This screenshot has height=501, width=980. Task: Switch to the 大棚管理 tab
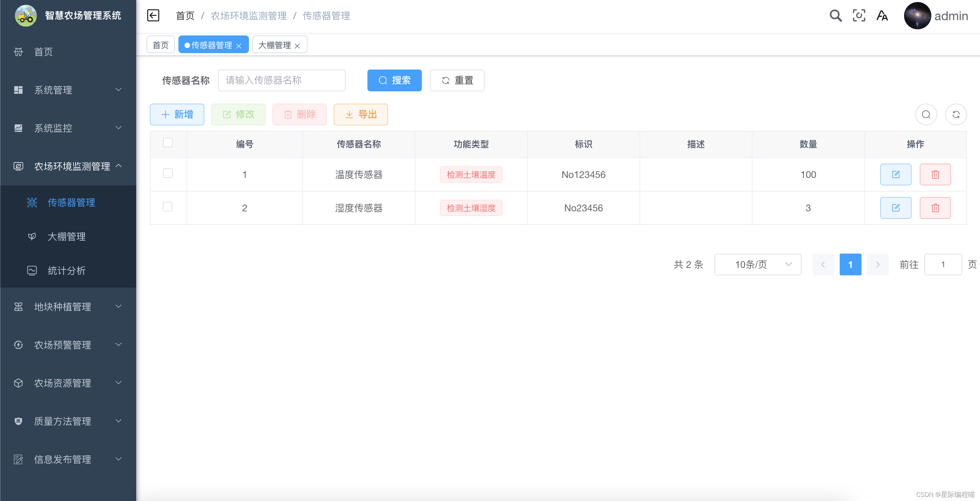click(x=274, y=45)
